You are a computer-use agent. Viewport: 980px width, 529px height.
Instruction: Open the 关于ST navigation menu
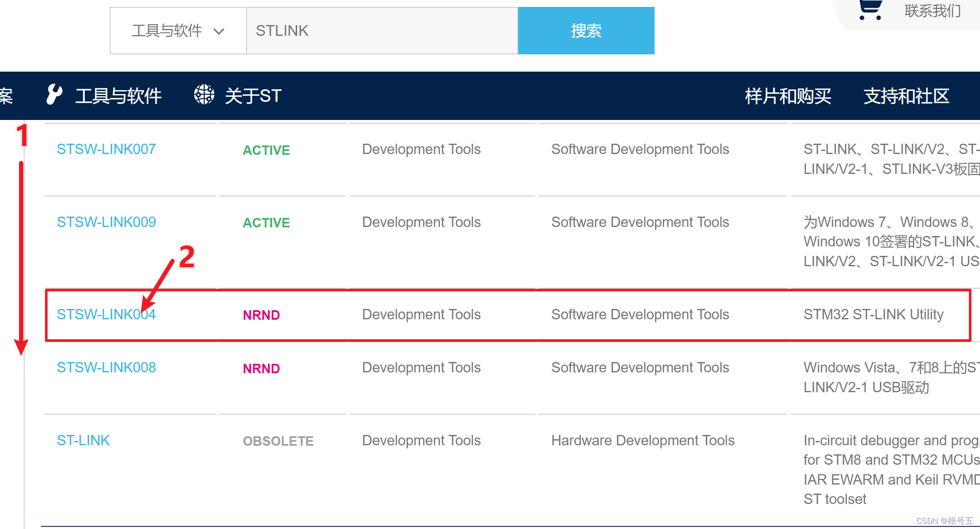coord(253,96)
